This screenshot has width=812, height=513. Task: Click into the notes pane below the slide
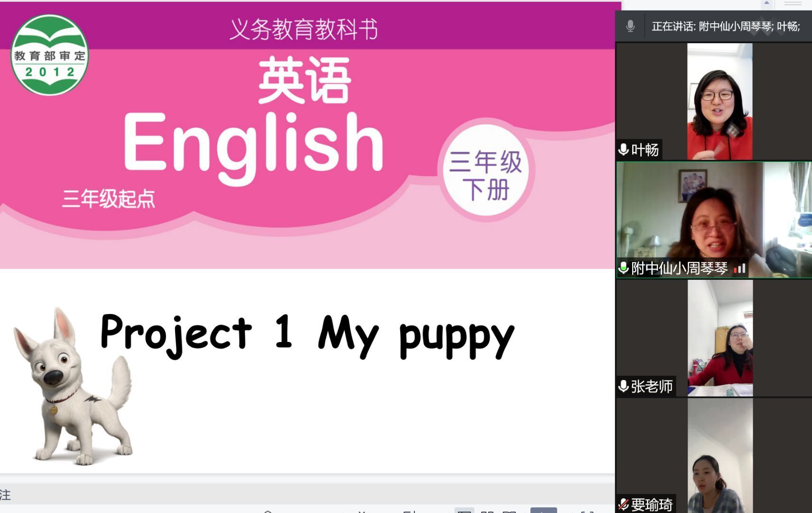click(x=308, y=494)
